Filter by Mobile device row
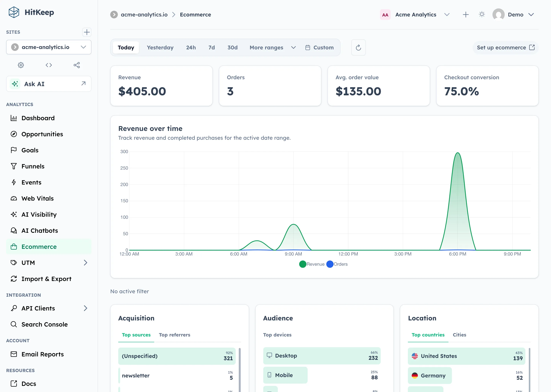This screenshot has height=392, width=551. click(322, 375)
